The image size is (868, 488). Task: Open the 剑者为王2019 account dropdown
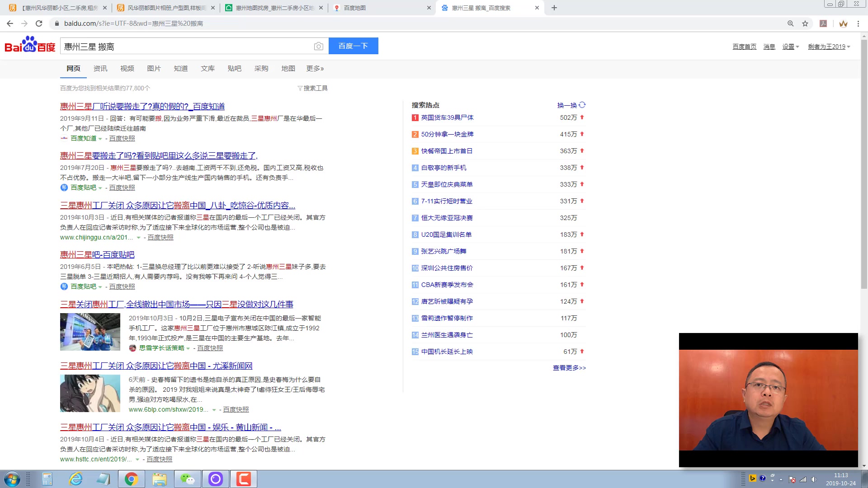click(x=829, y=47)
